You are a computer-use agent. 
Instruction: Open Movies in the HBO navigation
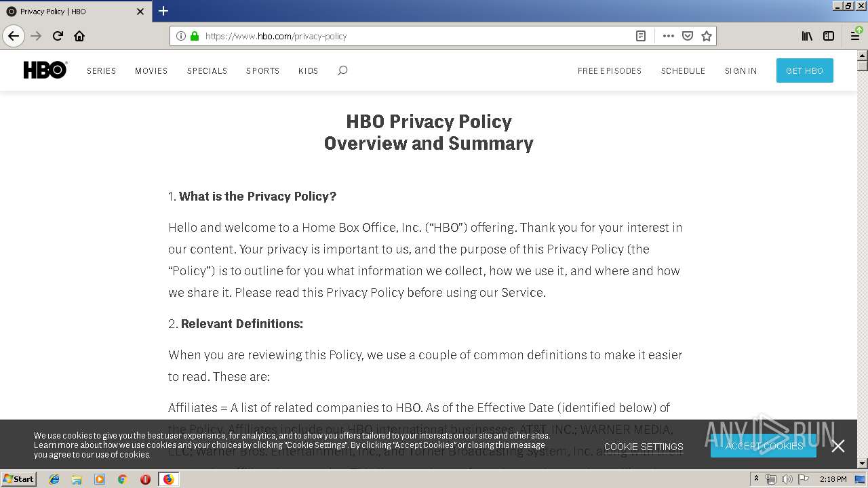coord(151,70)
